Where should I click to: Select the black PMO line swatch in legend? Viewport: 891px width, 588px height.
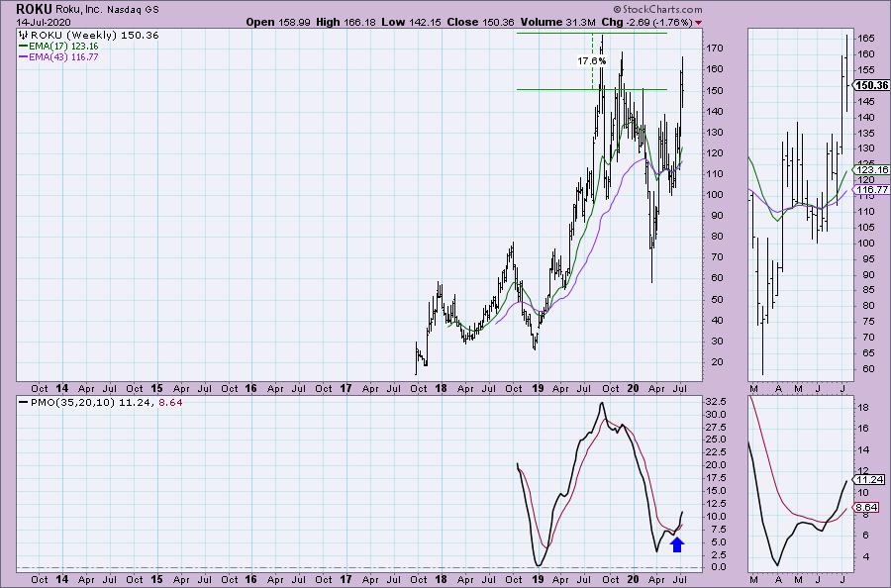24,402
